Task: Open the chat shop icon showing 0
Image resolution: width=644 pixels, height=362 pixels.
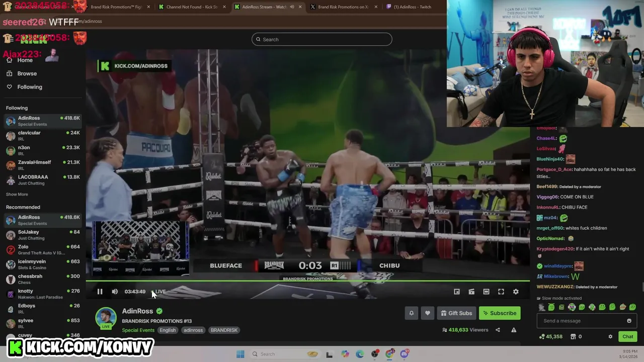Action: pos(576,336)
